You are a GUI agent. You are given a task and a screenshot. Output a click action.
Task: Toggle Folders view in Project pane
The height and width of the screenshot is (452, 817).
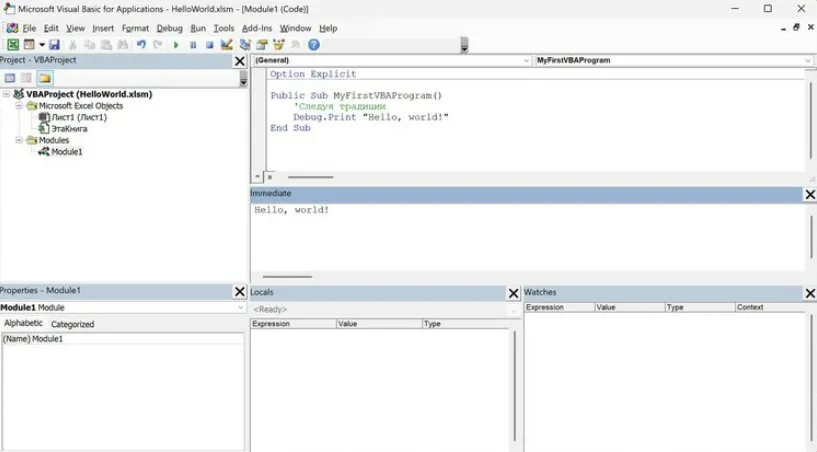click(x=45, y=78)
